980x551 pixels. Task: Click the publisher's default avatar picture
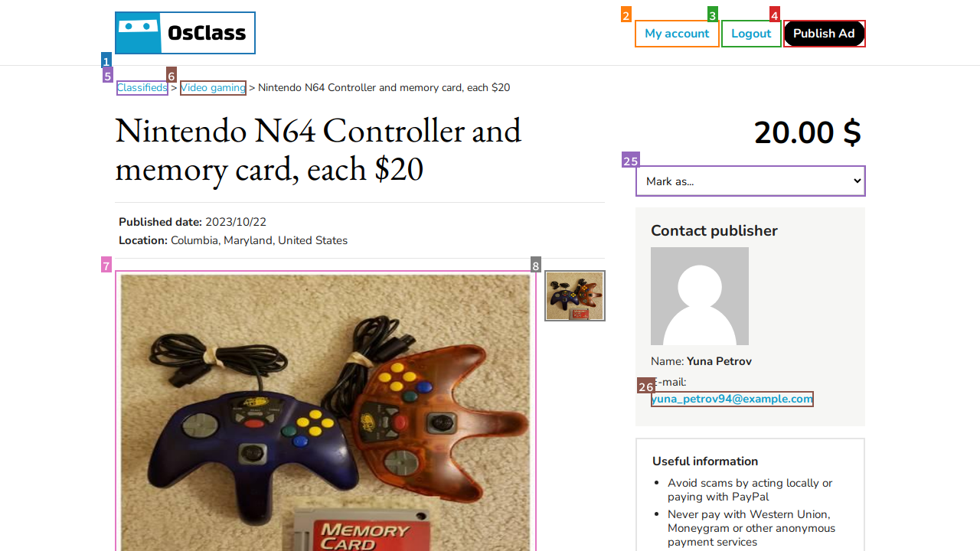pos(700,296)
